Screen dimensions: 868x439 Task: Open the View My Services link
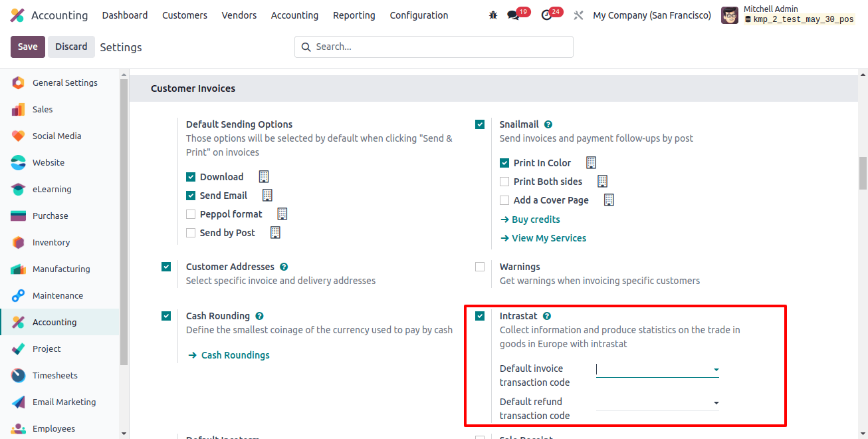(543, 238)
